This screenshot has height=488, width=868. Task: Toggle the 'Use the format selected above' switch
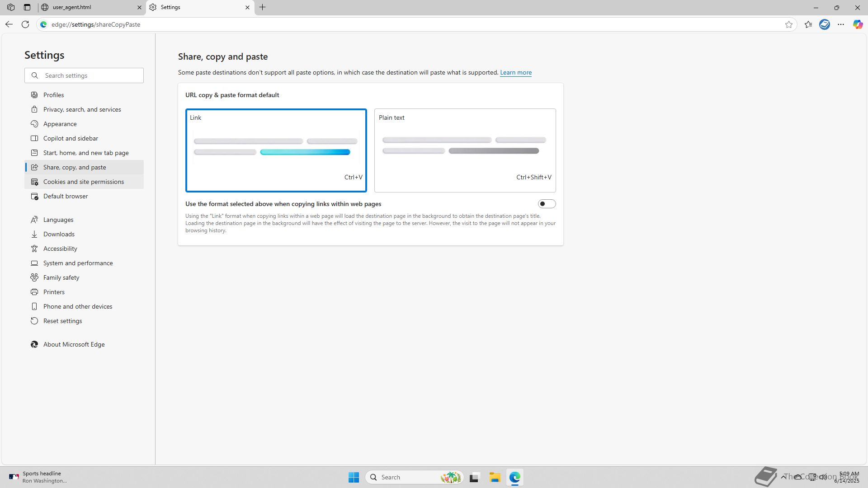point(547,204)
